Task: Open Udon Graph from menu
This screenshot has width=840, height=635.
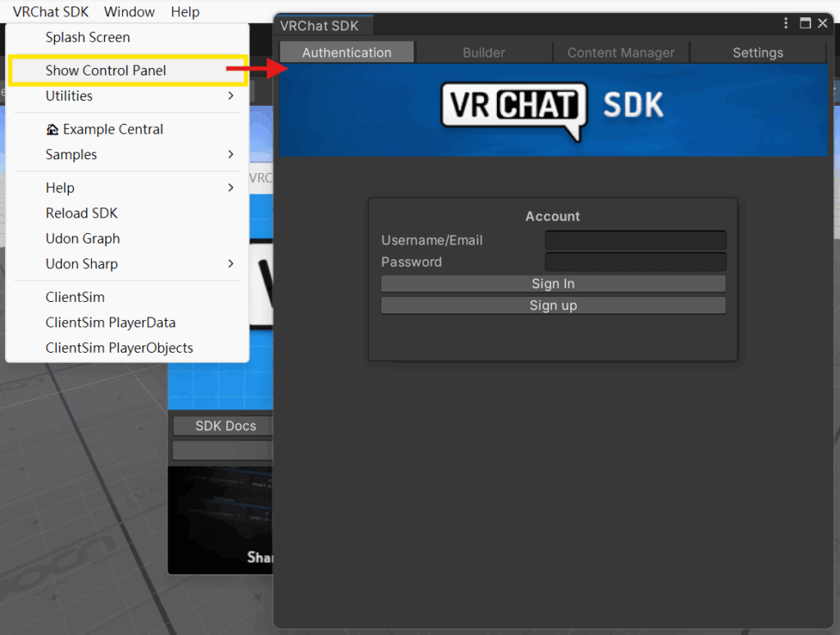Action: click(x=83, y=239)
